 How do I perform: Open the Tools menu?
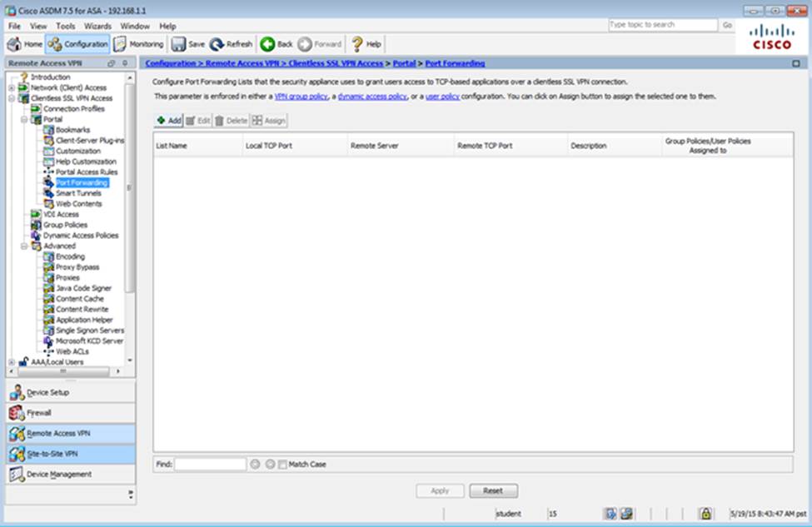66,26
